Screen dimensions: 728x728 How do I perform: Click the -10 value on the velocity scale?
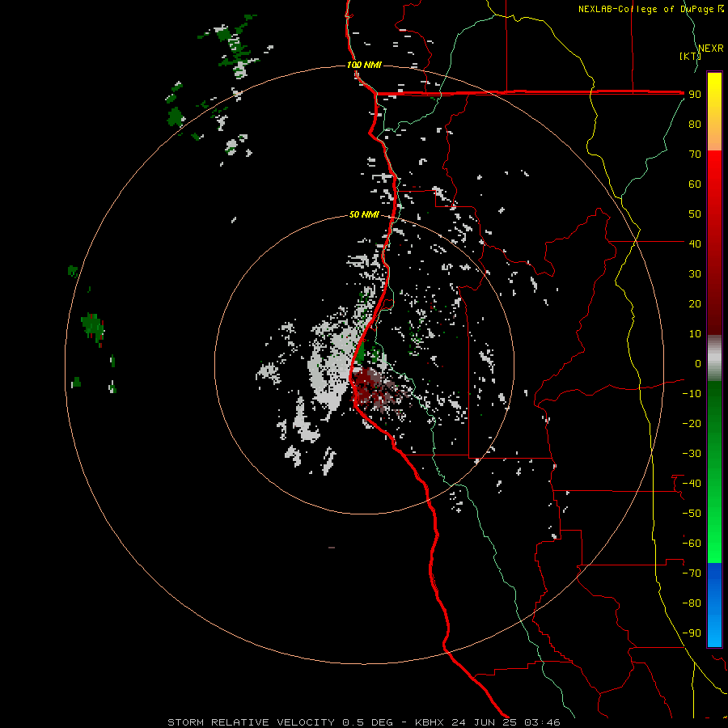(692, 394)
